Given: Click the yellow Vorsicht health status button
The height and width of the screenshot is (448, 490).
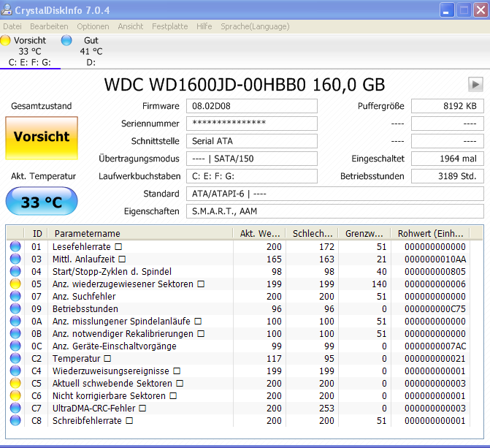Looking at the screenshot, I should tap(42, 138).
